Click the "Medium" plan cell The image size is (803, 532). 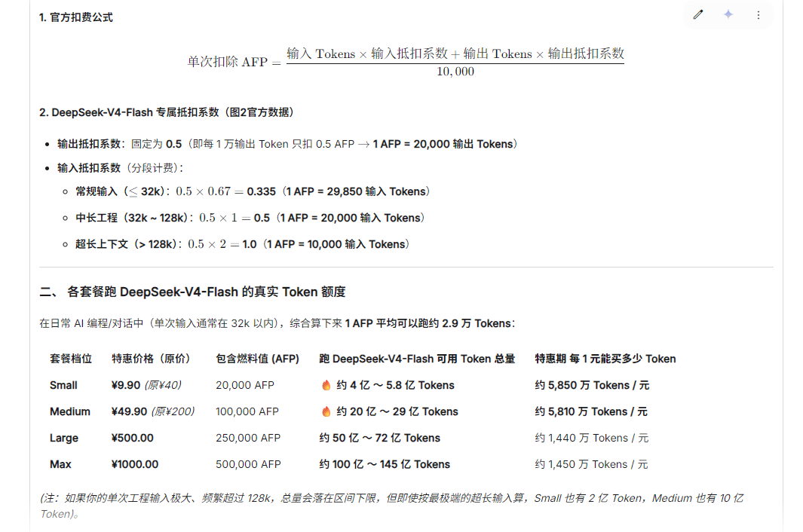point(70,411)
